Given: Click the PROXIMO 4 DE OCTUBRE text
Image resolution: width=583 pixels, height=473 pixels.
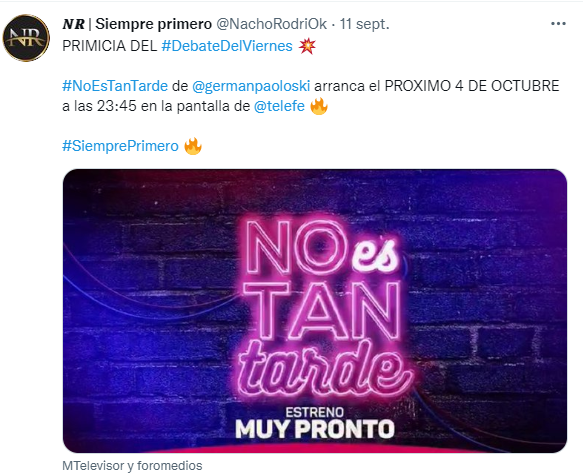Looking at the screenshot, I should [472, 86].
